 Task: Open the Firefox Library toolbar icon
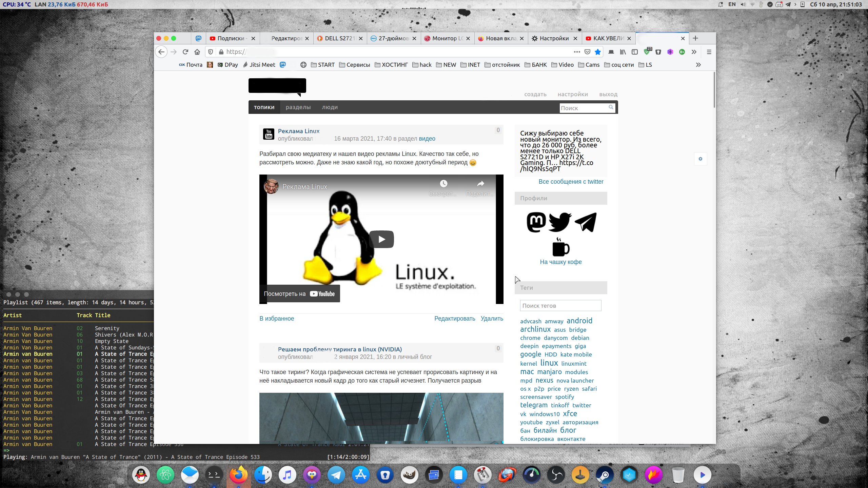click(623, 52)
